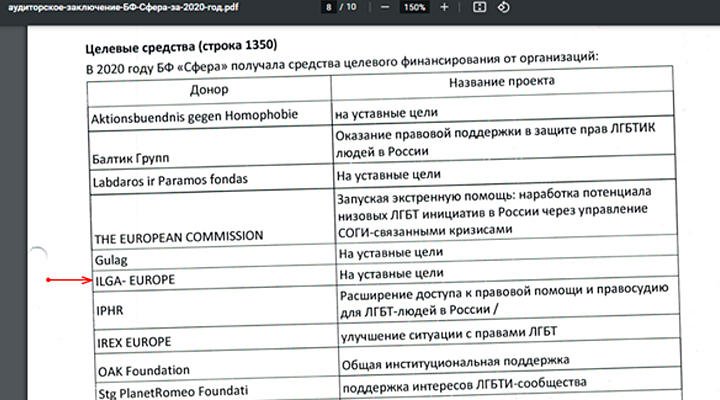Click the 'Название проекта' column header
Image resolution: width=720 pixels, height=400 pixels.
click(502, 82)
